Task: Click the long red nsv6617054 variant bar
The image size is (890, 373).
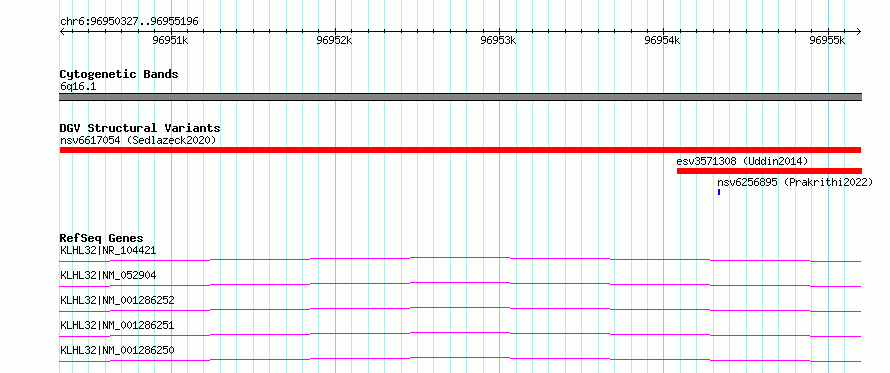Action: point(460,150)
